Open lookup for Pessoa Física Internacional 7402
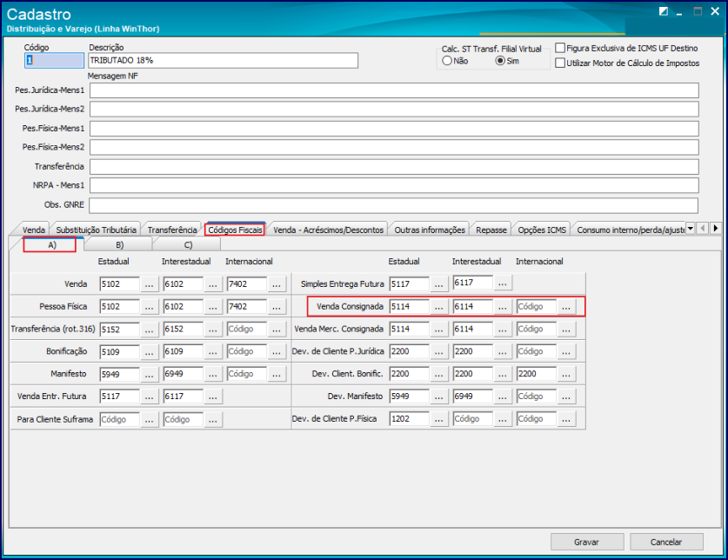The image size is (728, 560). pos(277,306)
